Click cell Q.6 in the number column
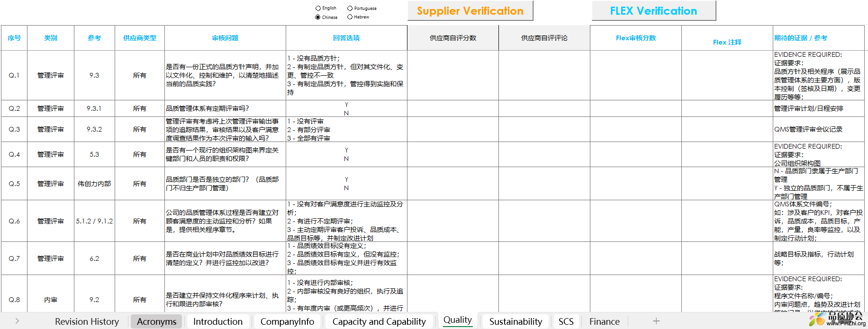This screenshot has width=868, height=329. pyautogui.click(x=14, y=221)
